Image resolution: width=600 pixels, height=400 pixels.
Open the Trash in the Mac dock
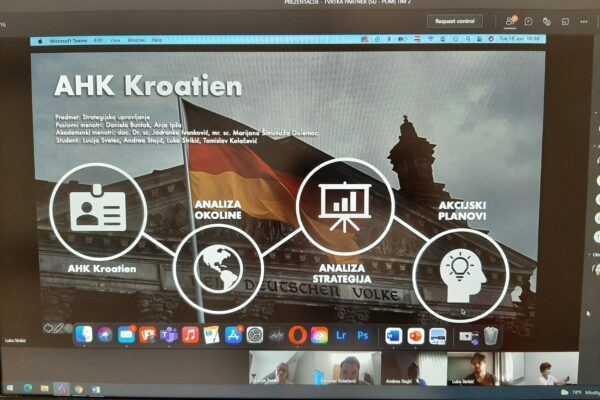coord(490,335)
